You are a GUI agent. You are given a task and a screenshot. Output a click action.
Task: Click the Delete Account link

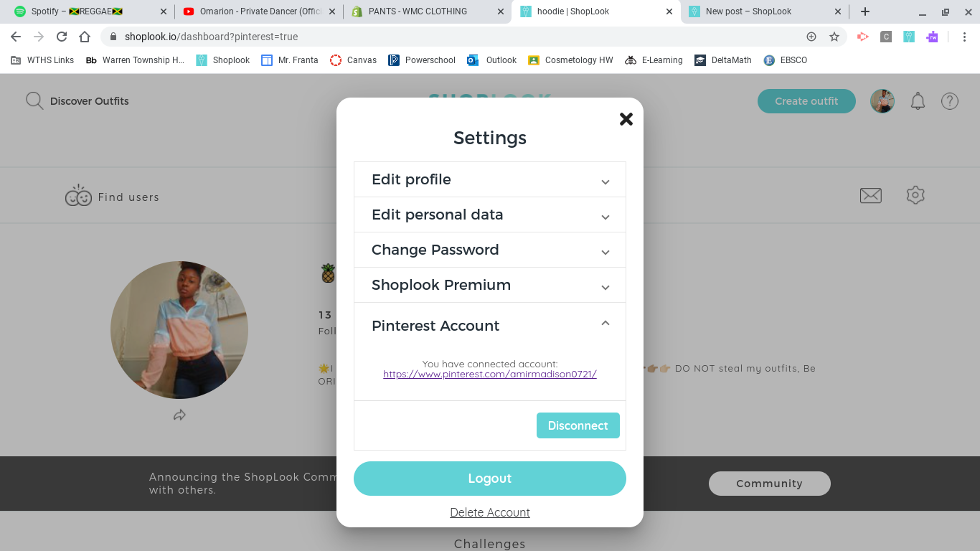490,512
